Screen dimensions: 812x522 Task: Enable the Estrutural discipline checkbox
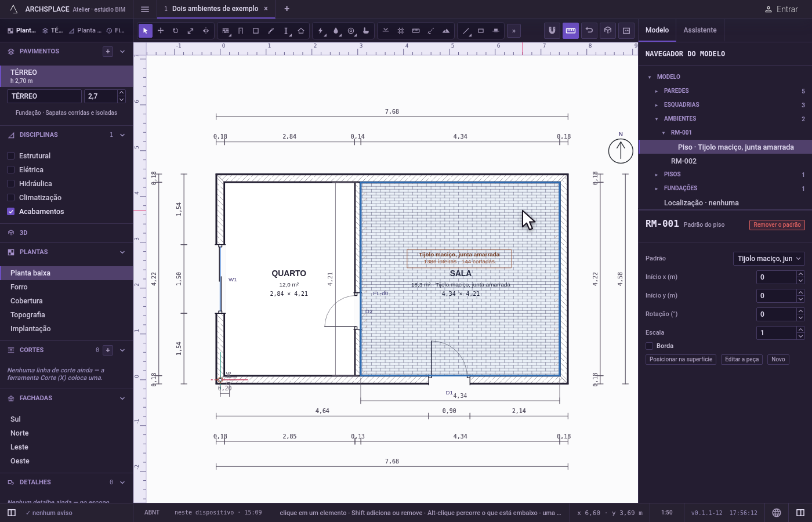click(x=10, y=156)
